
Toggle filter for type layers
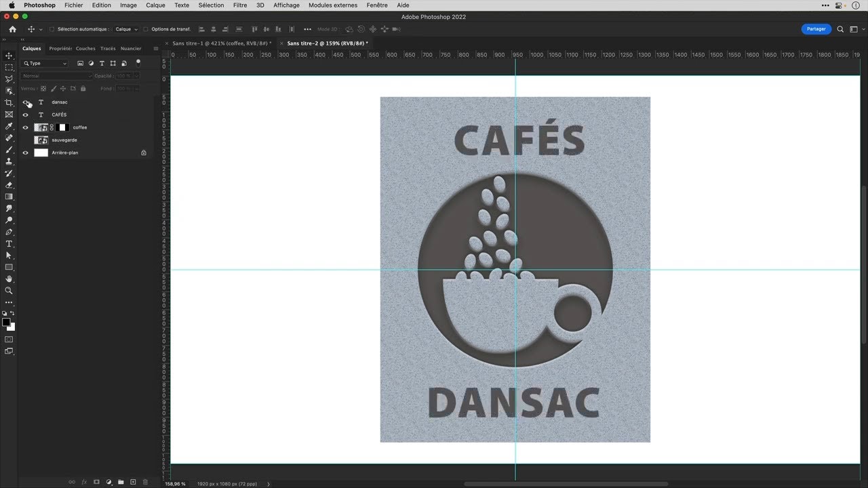[x=102, y=63]
